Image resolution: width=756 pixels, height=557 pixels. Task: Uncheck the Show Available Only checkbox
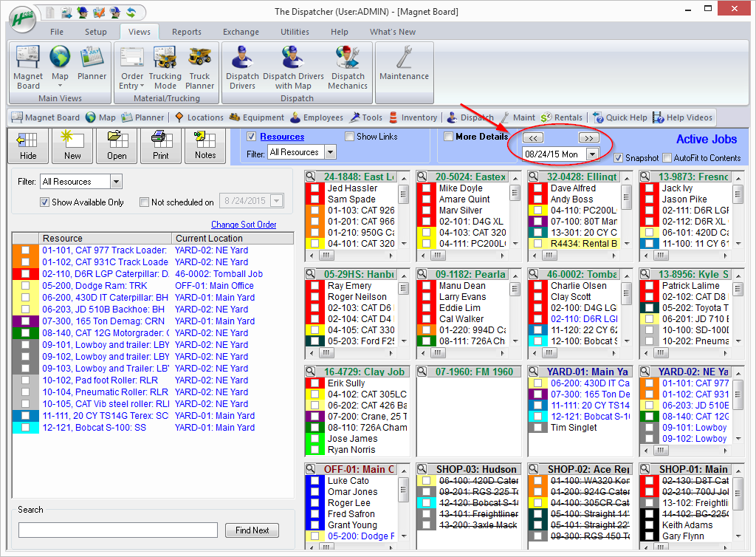tap(45, 202)
